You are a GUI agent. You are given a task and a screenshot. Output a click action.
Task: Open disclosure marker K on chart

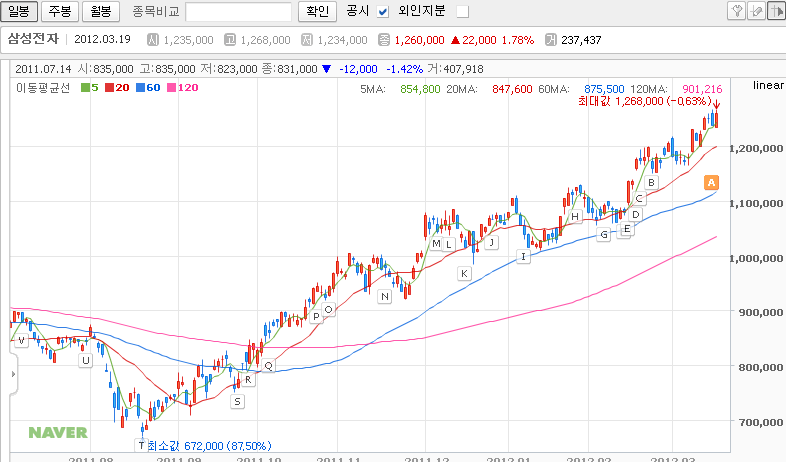(464, 274)
